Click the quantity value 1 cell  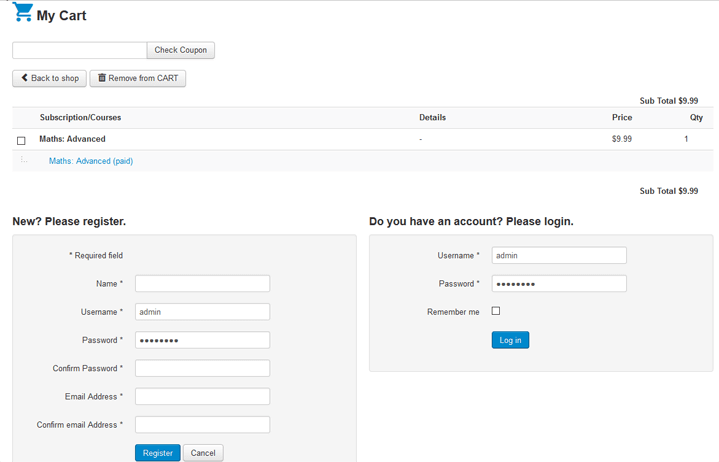pos(686,139)
